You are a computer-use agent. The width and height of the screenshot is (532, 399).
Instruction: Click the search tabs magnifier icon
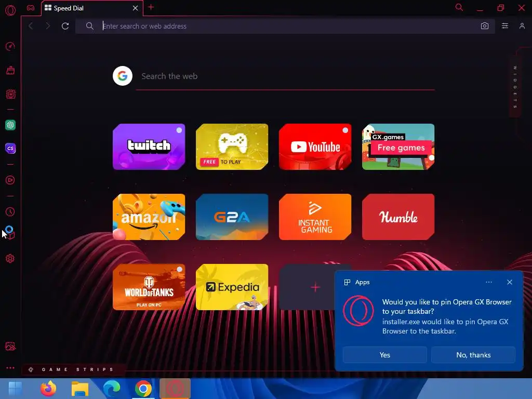[459, 7]
